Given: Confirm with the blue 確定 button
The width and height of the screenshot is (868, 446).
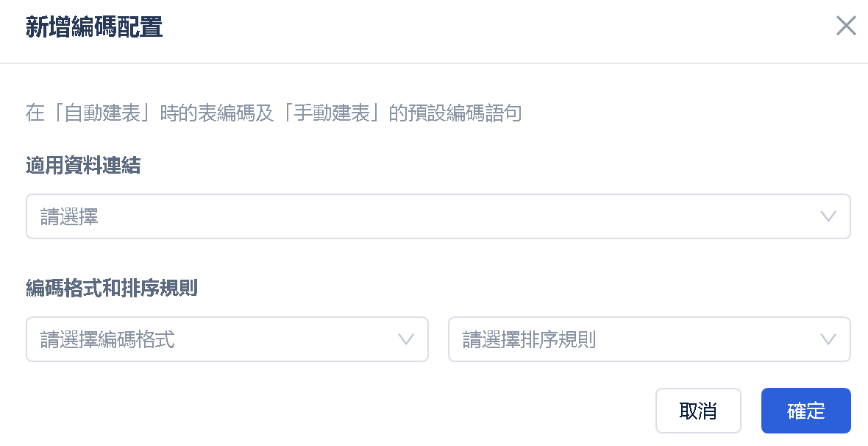Looking at the screenshot, I should click(x=805, y=411).
